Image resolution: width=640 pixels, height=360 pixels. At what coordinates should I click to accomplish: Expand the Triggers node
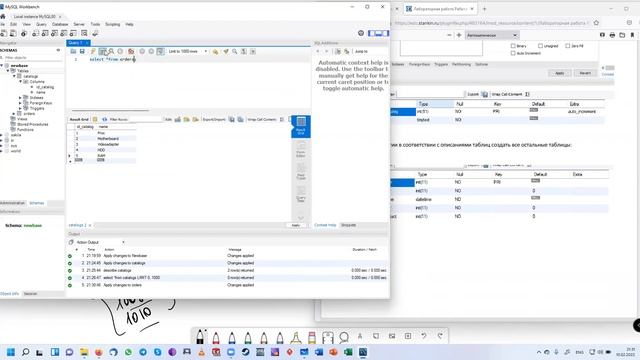click(20, 108)
